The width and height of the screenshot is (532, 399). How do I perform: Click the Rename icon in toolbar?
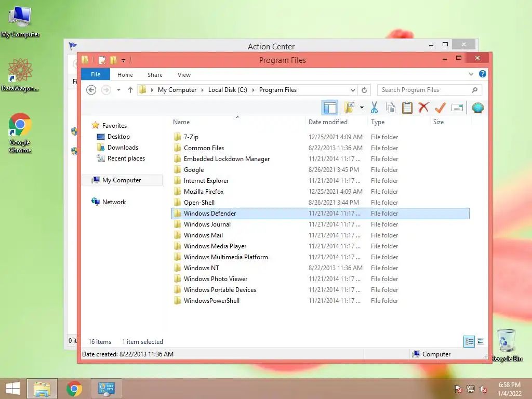coord(457,108)
